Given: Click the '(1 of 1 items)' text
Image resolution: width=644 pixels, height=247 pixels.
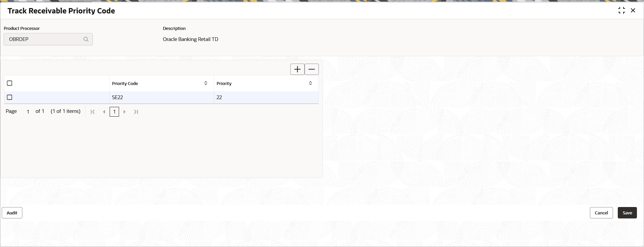Looking at the screenshot, I should [x=66, y=111].
